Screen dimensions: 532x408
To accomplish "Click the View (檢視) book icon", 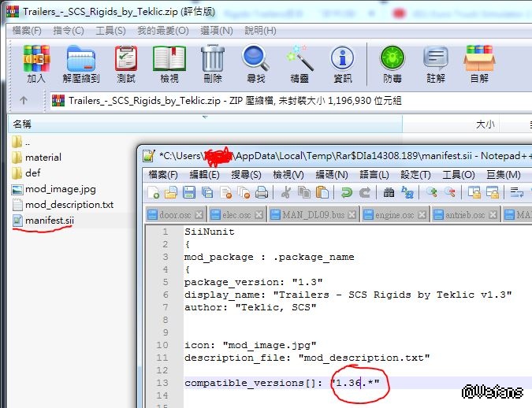I will [169, 64].
